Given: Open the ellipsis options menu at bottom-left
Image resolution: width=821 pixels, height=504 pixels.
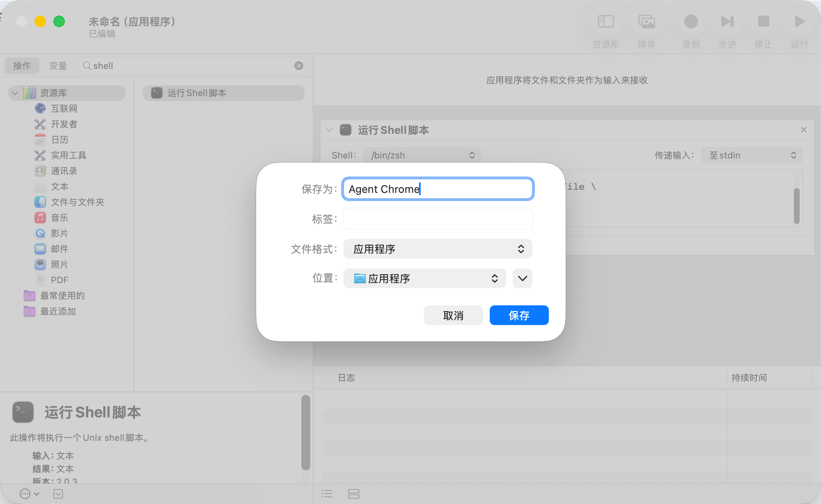Looking at the screenshot, I should [30, 494].
